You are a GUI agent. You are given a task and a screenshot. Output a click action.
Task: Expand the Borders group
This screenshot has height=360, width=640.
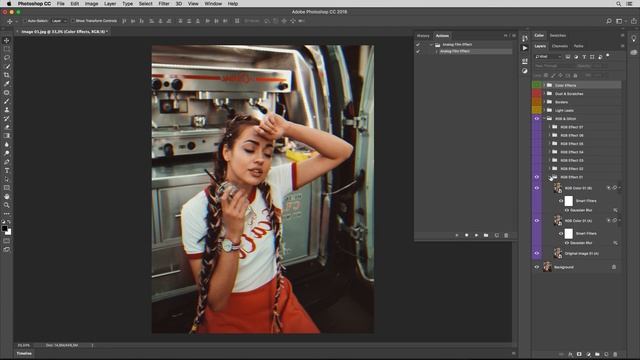click(x=544, y=102)
